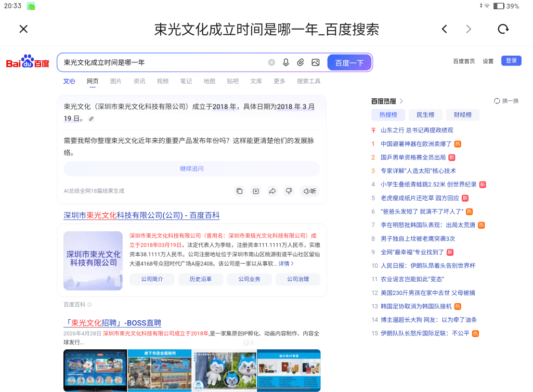Reload the page with refresh icon
Viewport: 533px width, 392px height.
click(x=503, y=29)
